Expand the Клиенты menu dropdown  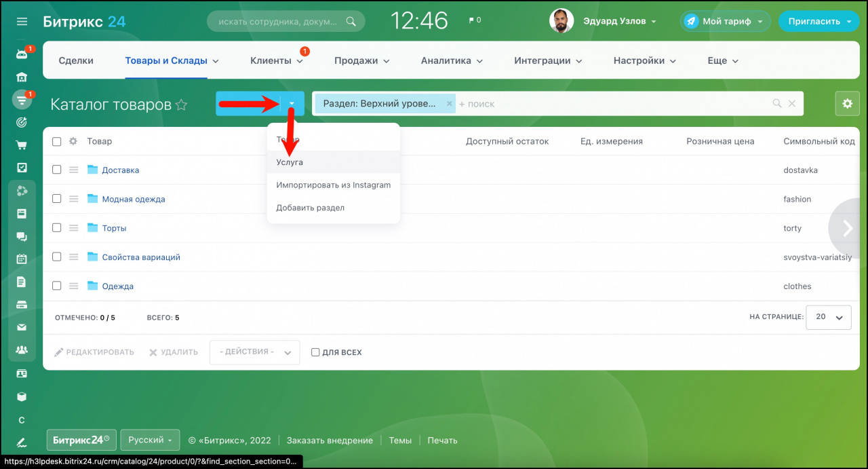[x=299, y=61]
